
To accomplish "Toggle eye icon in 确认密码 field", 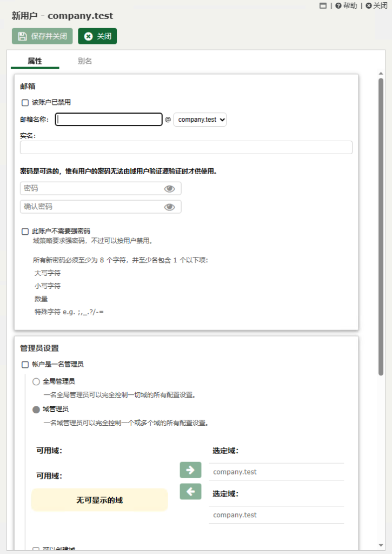I will (170, 207).
